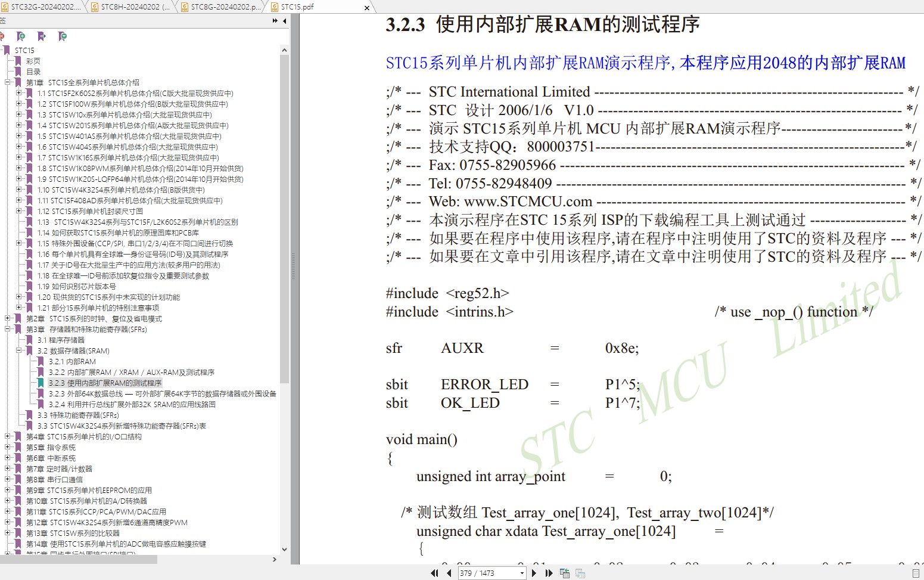Open bookmark 第11章 CCP/PCA/PWM/DAC应用
This screenshot has width=924, height=580.
(x=96, y=511)
